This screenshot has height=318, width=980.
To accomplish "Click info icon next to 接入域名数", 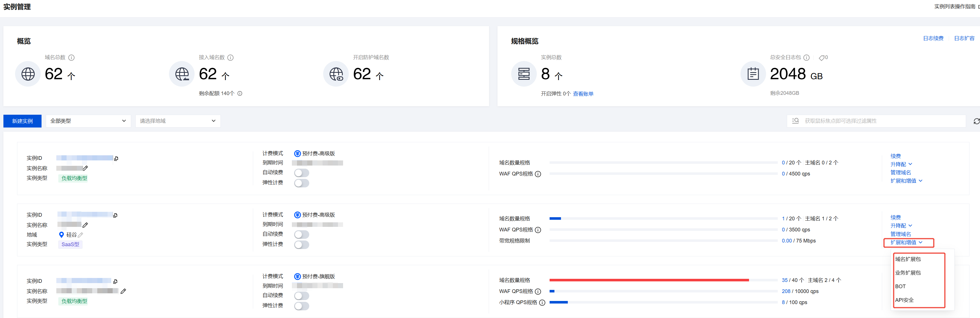I will (230, 58).
